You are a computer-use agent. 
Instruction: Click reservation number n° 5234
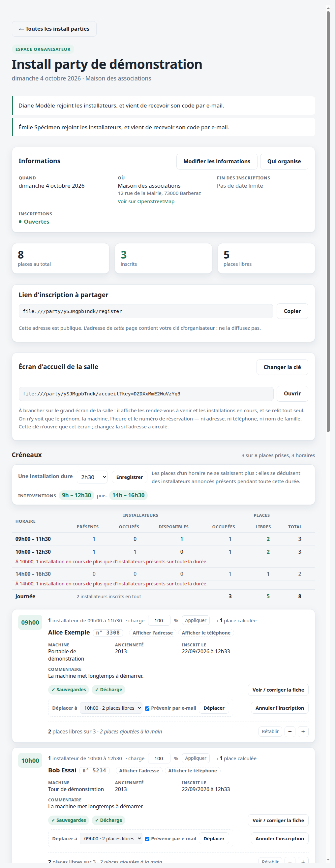(x=94, y=771)
